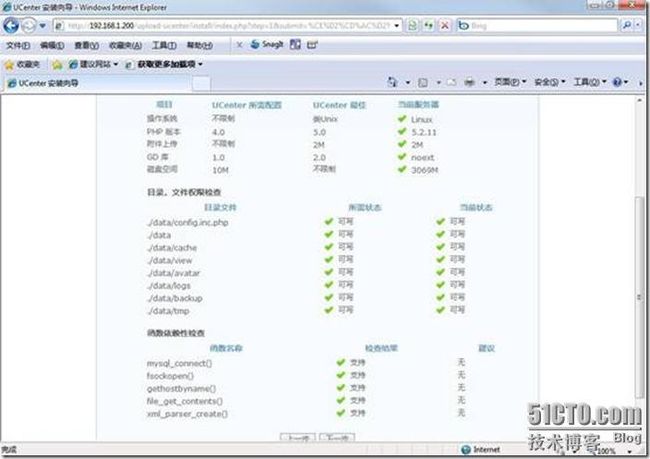Click the ./data/view directory entry
The image size is (650, 459).
[170, 261]
